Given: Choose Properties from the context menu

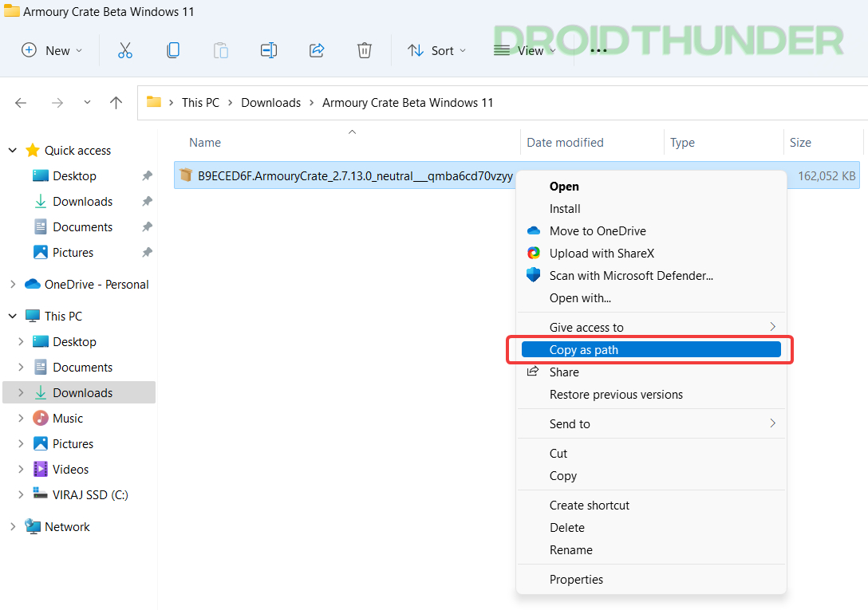Looking at the screenshot, I should pos(576,580).
